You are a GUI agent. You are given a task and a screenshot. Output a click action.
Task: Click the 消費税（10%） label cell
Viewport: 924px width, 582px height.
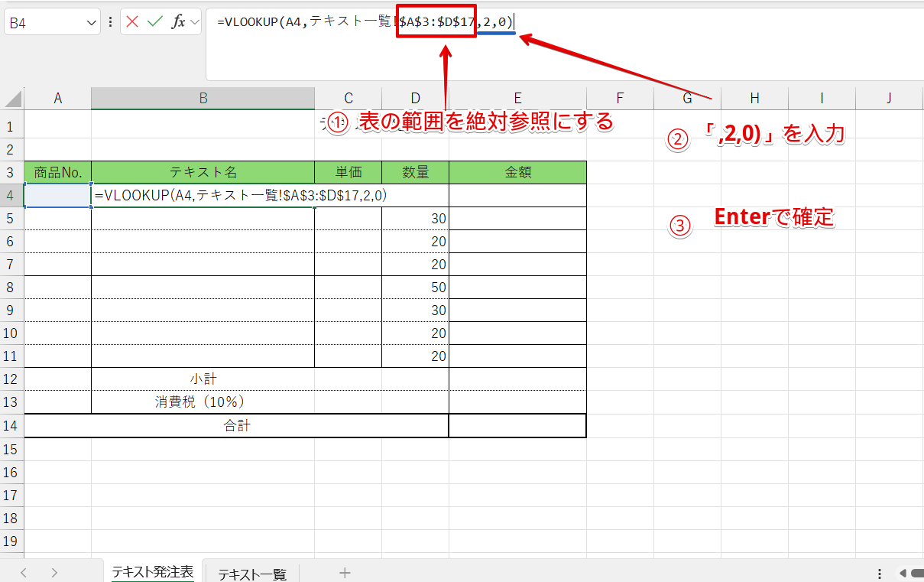click(203, 402)
